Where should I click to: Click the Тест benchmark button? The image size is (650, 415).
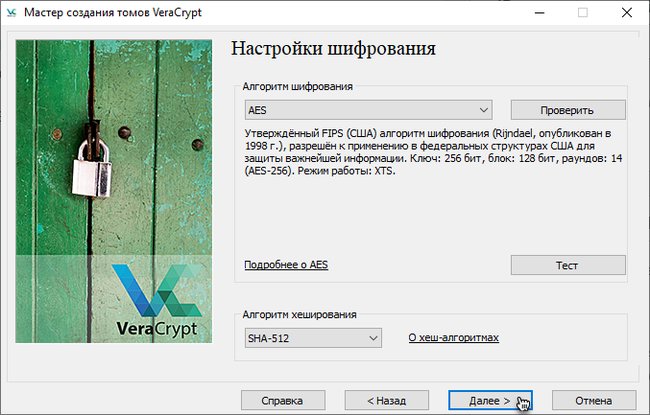click(x=568, y=265)
